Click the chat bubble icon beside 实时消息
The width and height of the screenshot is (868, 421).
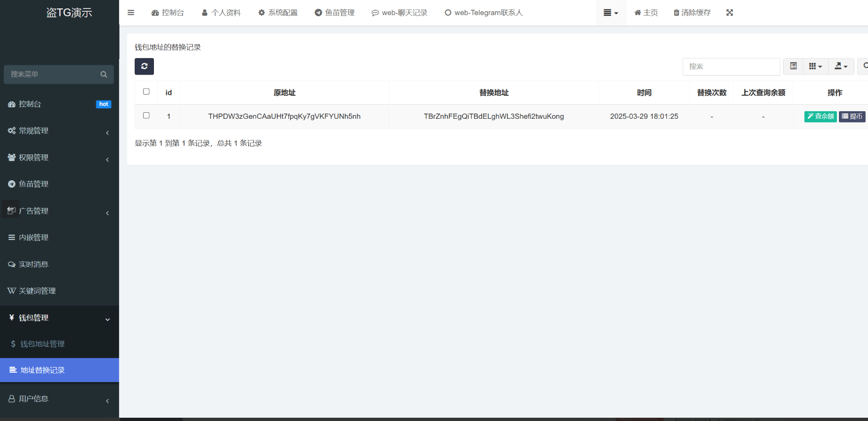tap(12, 265)
